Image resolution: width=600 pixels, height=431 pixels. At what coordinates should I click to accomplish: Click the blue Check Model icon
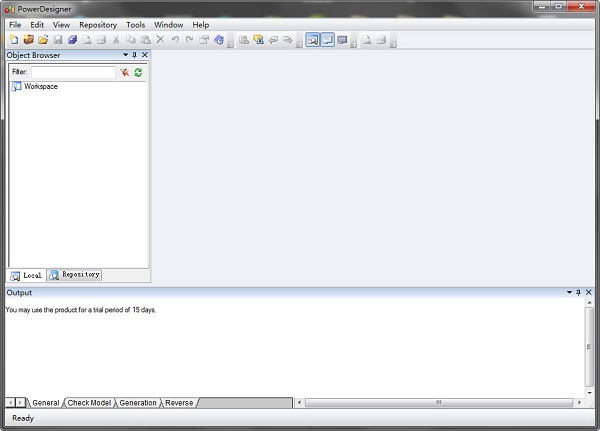pos(219,39)
